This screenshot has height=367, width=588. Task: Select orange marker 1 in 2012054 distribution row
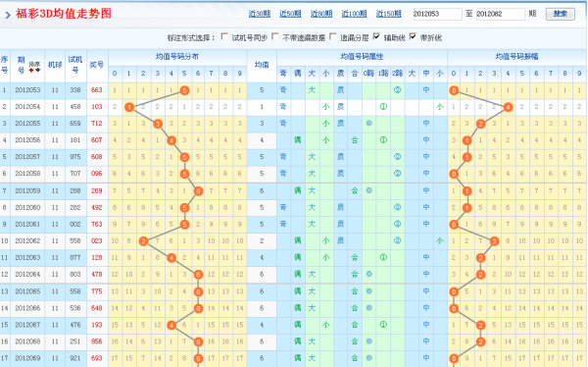tap(129, 107)
